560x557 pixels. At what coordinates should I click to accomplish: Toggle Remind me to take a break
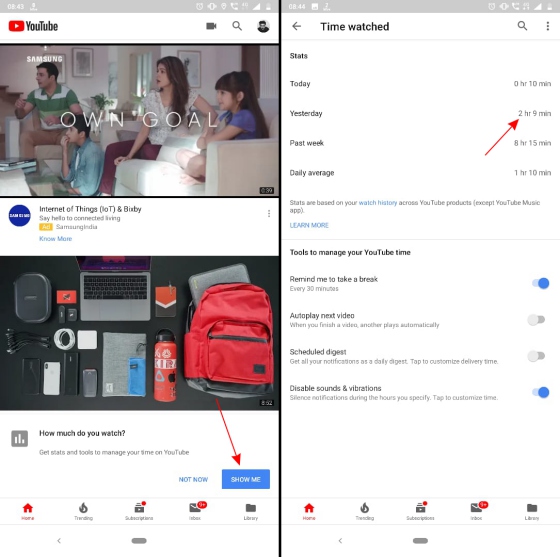[x=540, y=283]
